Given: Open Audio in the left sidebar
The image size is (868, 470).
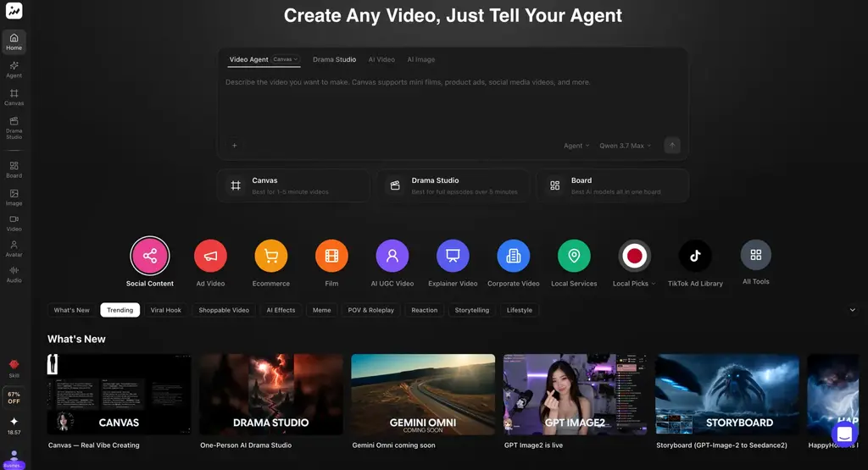Looking at the screenshot, I should [x=14, y=275].
